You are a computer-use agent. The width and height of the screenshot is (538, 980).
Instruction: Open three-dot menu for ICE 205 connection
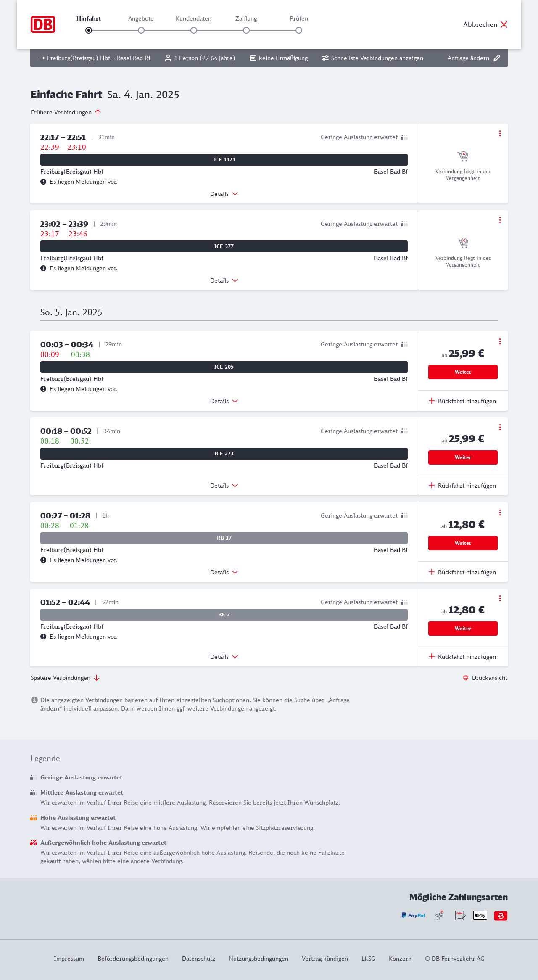click(500, 341)
